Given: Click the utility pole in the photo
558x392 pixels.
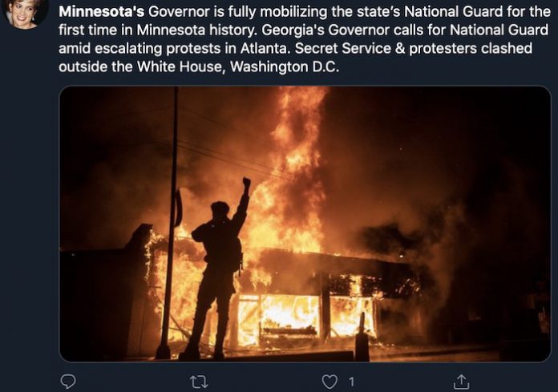Looking at the screenshot, I should [172, 222].
